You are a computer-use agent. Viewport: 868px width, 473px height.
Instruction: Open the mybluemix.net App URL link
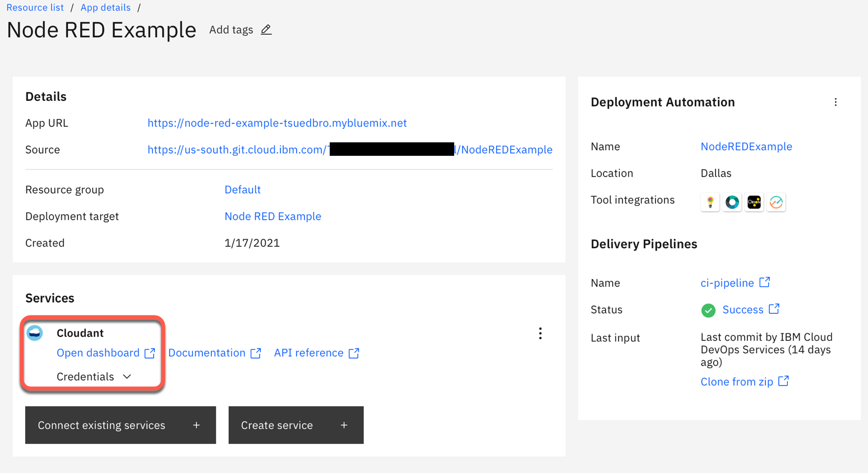click(277, 123)
